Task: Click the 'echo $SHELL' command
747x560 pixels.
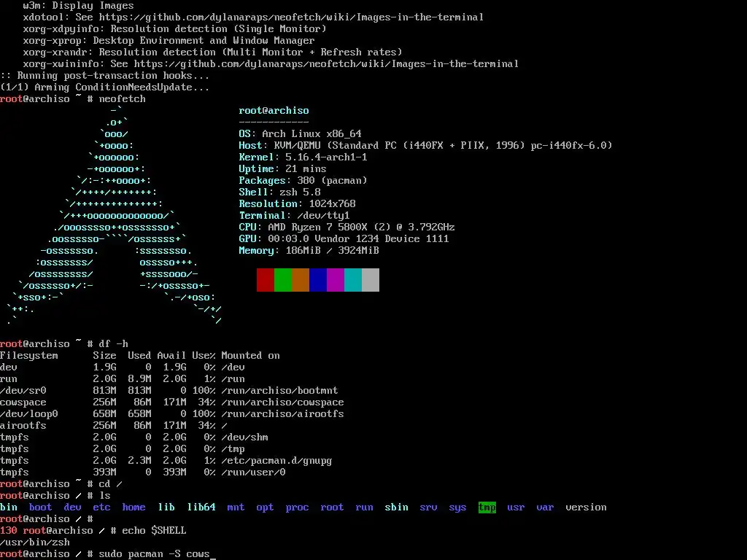Action: [x=155, y=531]
